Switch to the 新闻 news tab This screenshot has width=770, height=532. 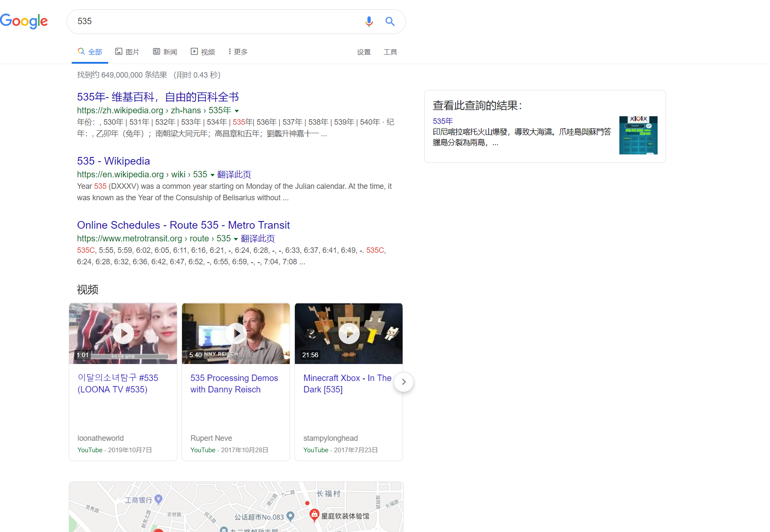[x=165, y=52]
